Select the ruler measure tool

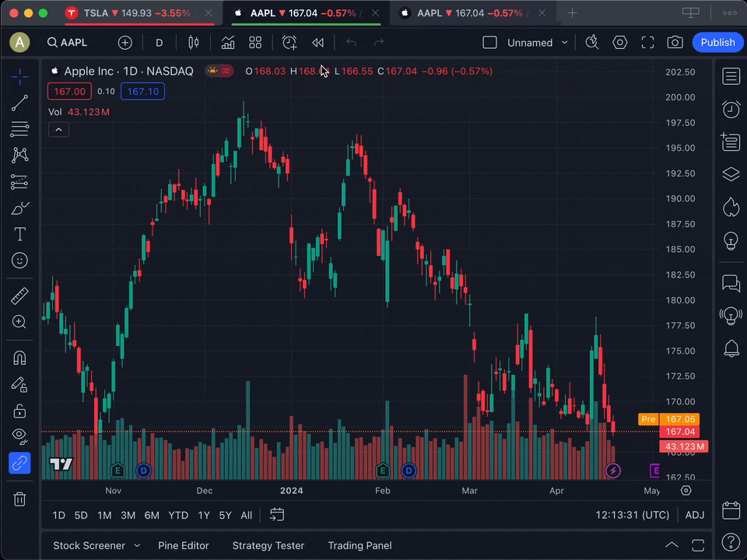[19, 296]
